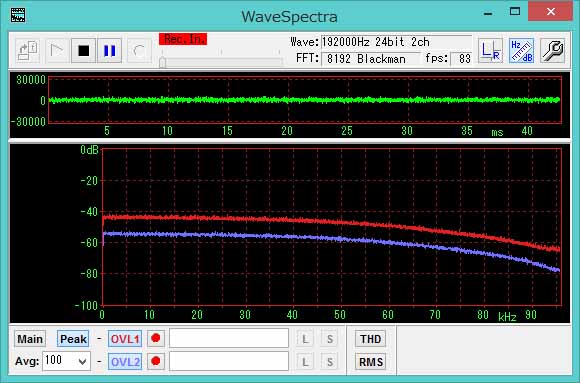Click the WaveSpectra title bar app icon
This screenshot has width=580, height=383.
point(18,15)
